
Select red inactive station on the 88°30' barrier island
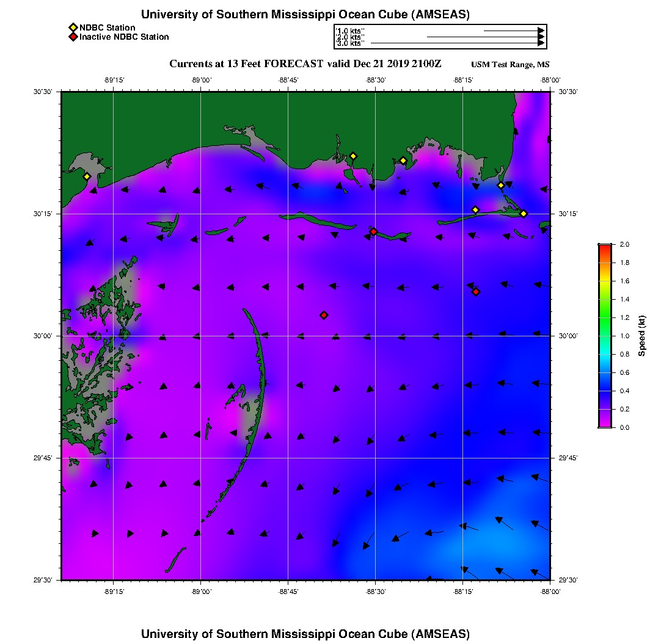[x=373, y=231]
